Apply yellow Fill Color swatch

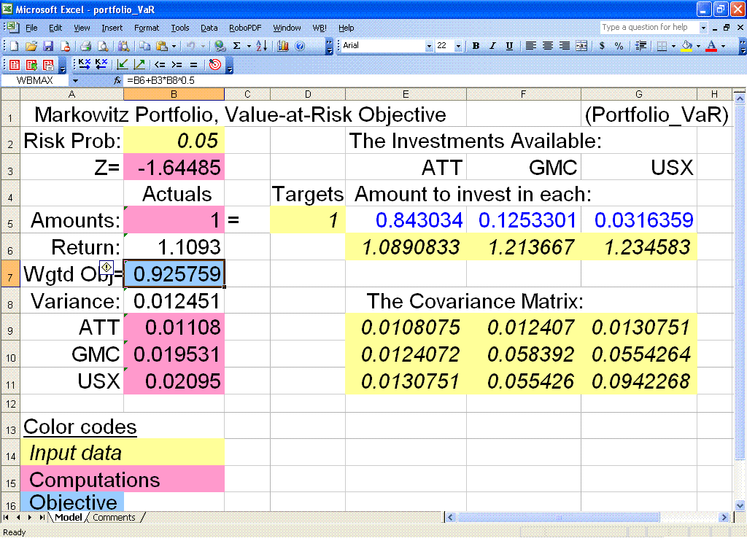(687, 46)
